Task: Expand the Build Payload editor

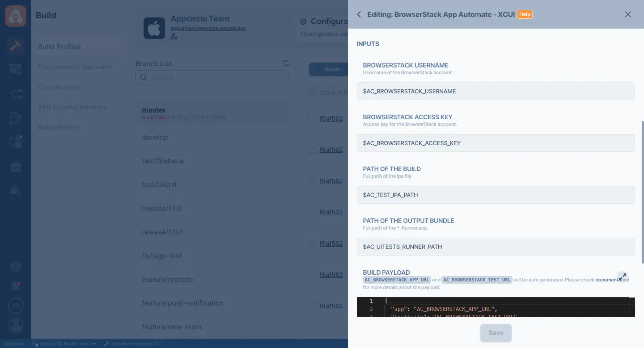Action: [x=622, y=277]
